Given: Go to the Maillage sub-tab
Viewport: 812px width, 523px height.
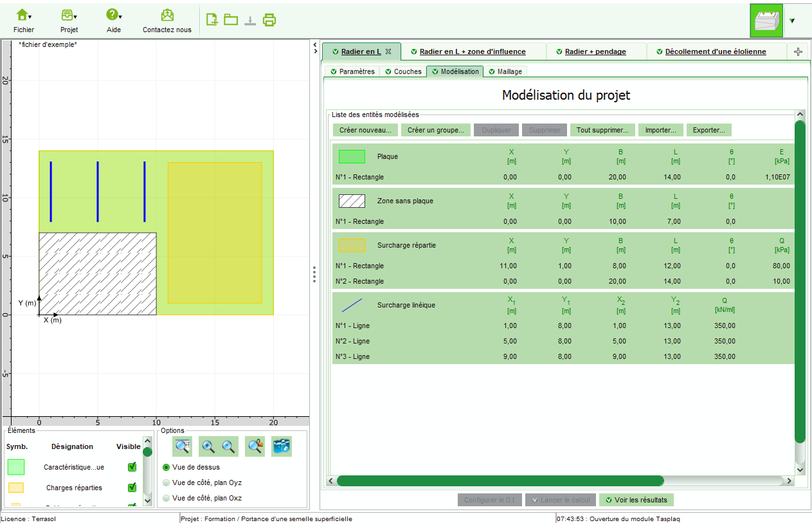Looking at the screenshot, I should coord(505,71).
